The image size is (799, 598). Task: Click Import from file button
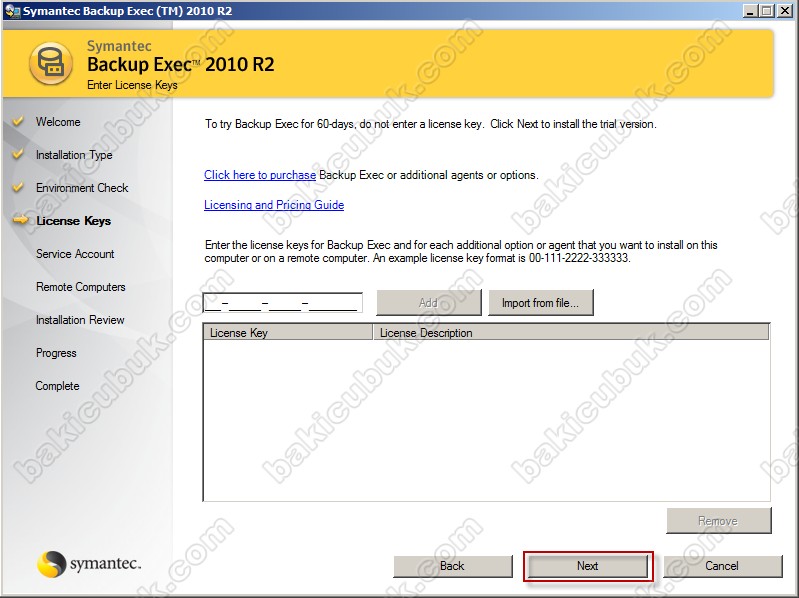tap(541, 303)
